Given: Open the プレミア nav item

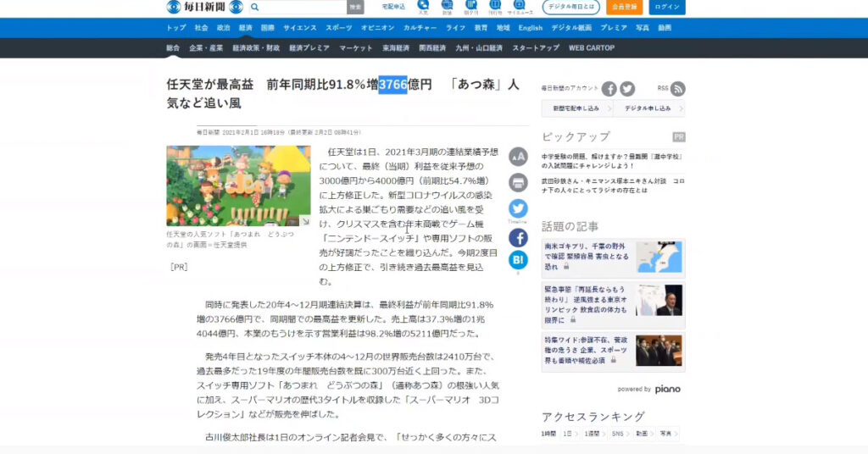Looking at the screenshot, I should [x=614, y=28].
